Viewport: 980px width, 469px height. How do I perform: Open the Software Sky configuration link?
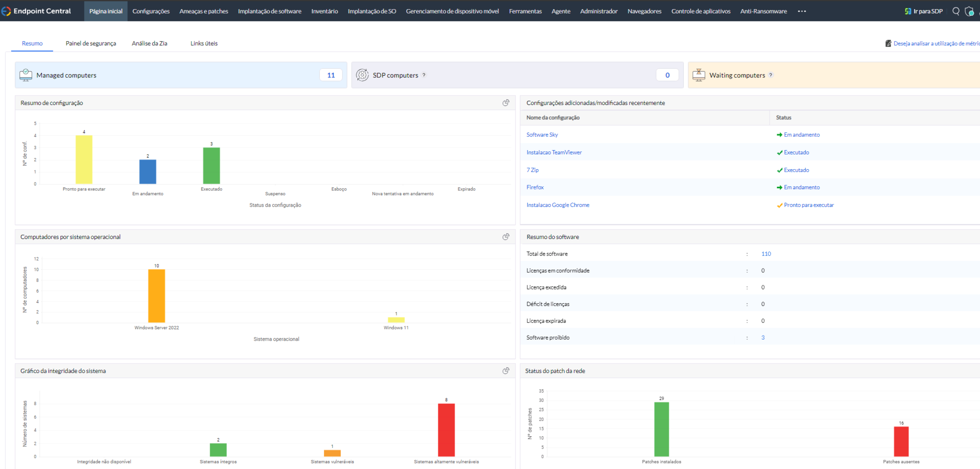542,135
